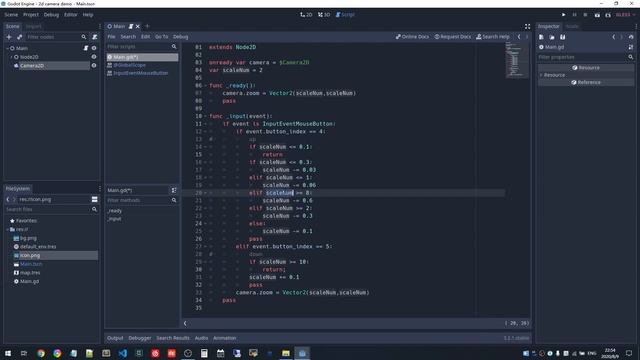Open the Debugger bottom panel
The height and width of the screenshot is (360, 640).
click(140, 338)
